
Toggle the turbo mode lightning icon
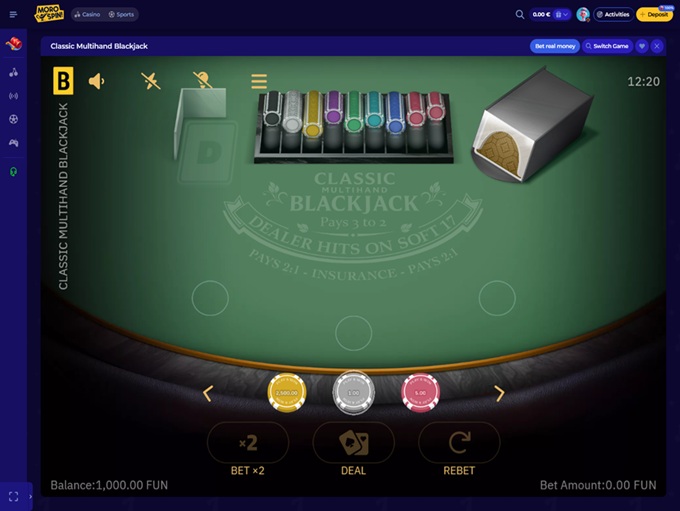pyautogui.click(x=150, y=81)
